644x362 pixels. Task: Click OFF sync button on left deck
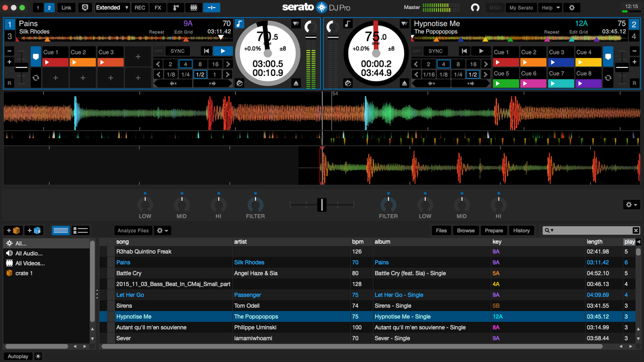click(159, 51)
